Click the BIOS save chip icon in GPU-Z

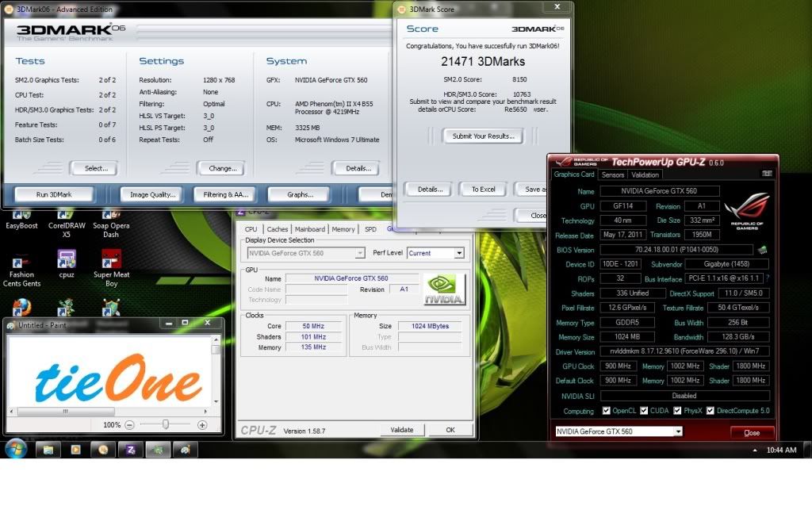pos(762,250)
